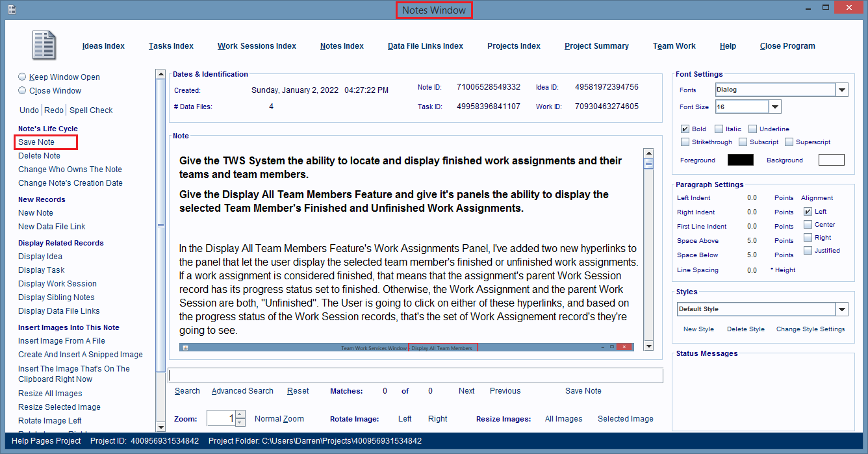Viewport: 868px width, 454px height.
Task: Open the Data File Links Index menu
Action: [x=426, y=46]
